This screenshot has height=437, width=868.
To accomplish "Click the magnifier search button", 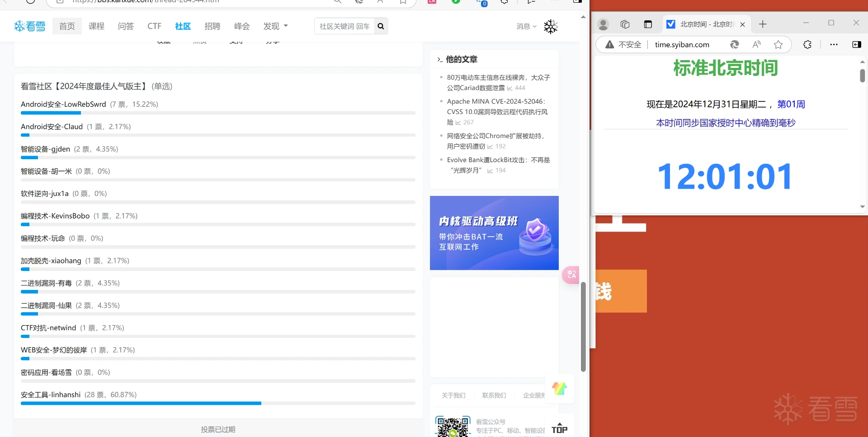I will pos(381,26).
